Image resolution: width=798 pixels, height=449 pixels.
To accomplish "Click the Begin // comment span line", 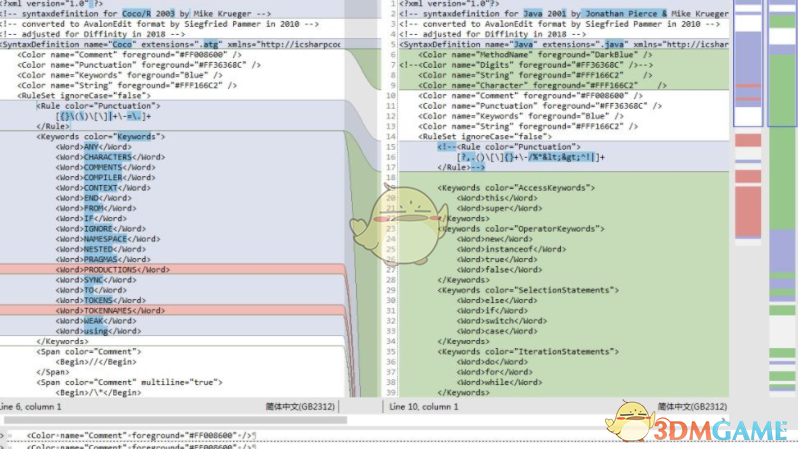I will click(96, 361).
